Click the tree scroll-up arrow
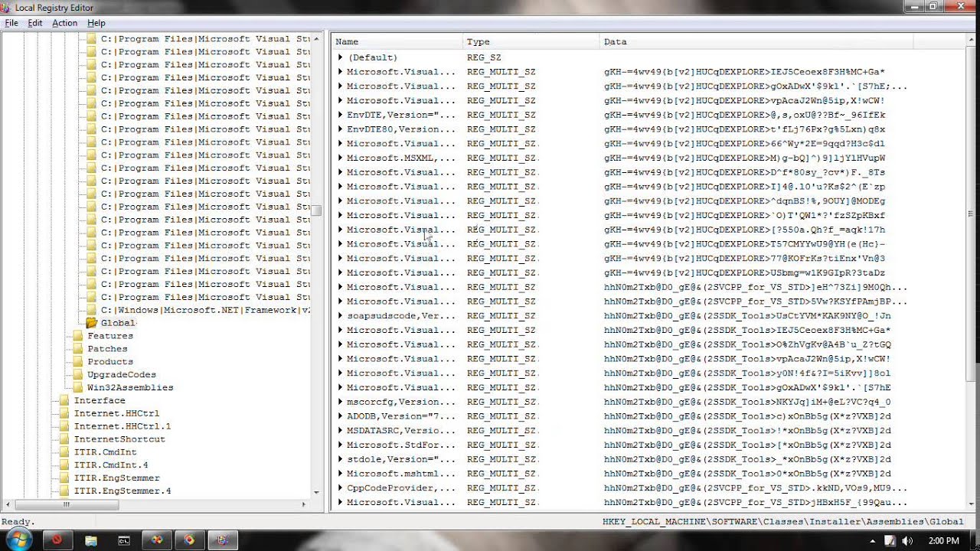Viewport: 980px width, 551px height. point(315,38)
